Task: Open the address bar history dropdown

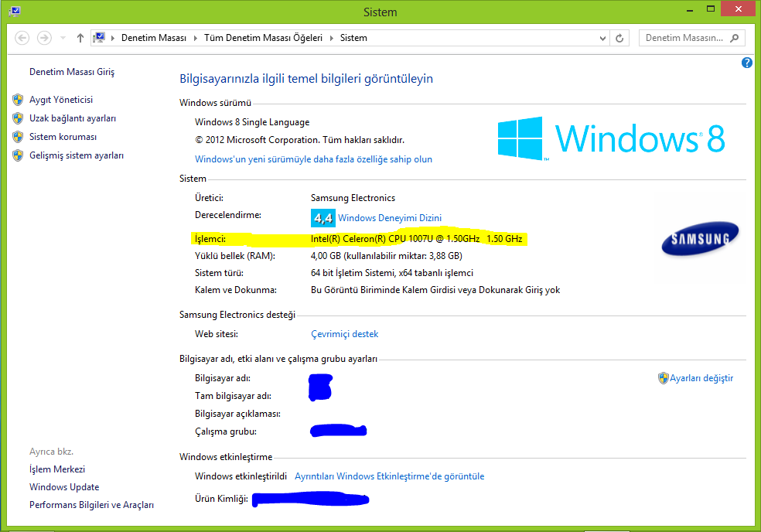Action: pyautogui.click(x=602, y=38)
